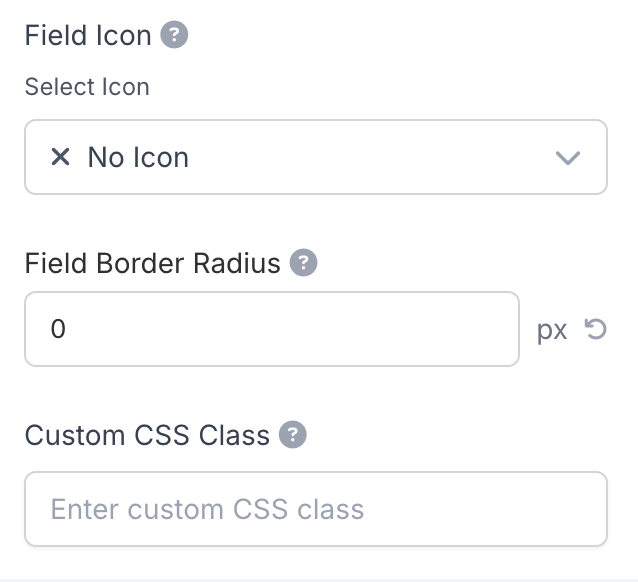Focus the Field Border Radius number input
638x582 pixels.
(271, 329)
